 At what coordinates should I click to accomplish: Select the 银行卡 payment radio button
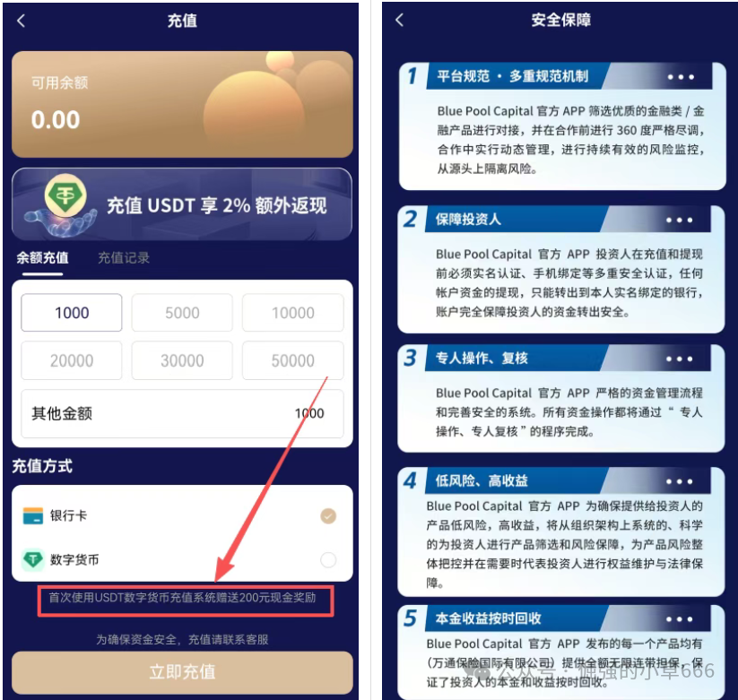(x=328, y=516)
